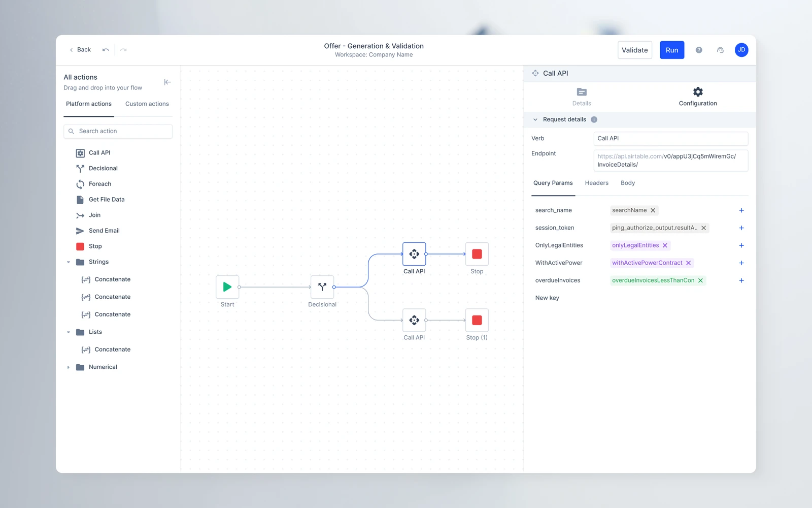Viewport: 812px width, 508px height.
Task: Click the help question mark icon
Action: pyautogui.click(x=699, y=50)
